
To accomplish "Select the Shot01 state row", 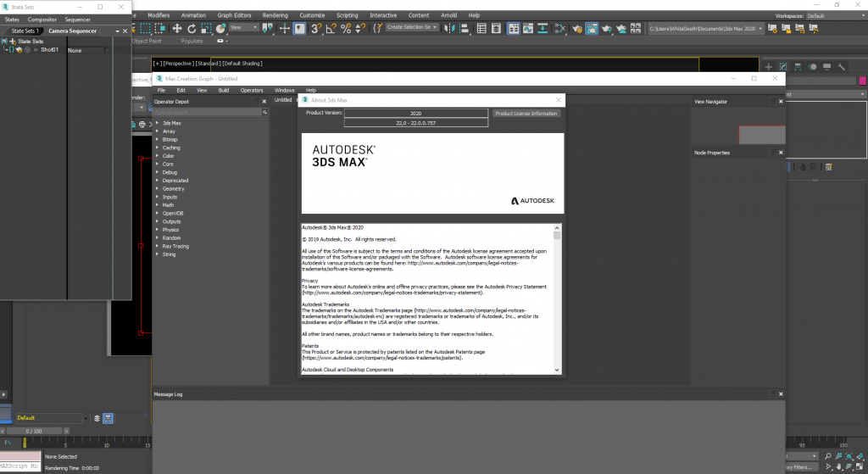I will click(49, 50).
